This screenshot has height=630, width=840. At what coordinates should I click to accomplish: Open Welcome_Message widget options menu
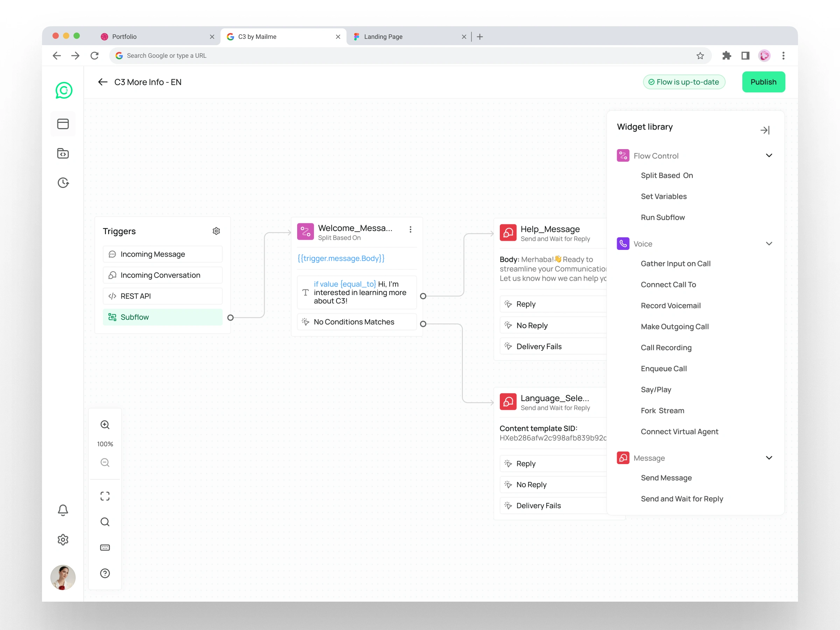(411, 229)
